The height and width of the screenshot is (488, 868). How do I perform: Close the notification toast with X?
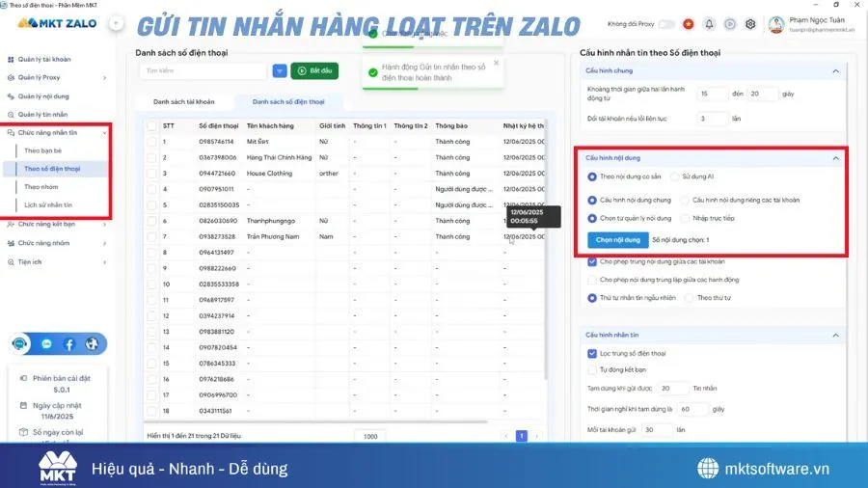(x=496, y=63)
